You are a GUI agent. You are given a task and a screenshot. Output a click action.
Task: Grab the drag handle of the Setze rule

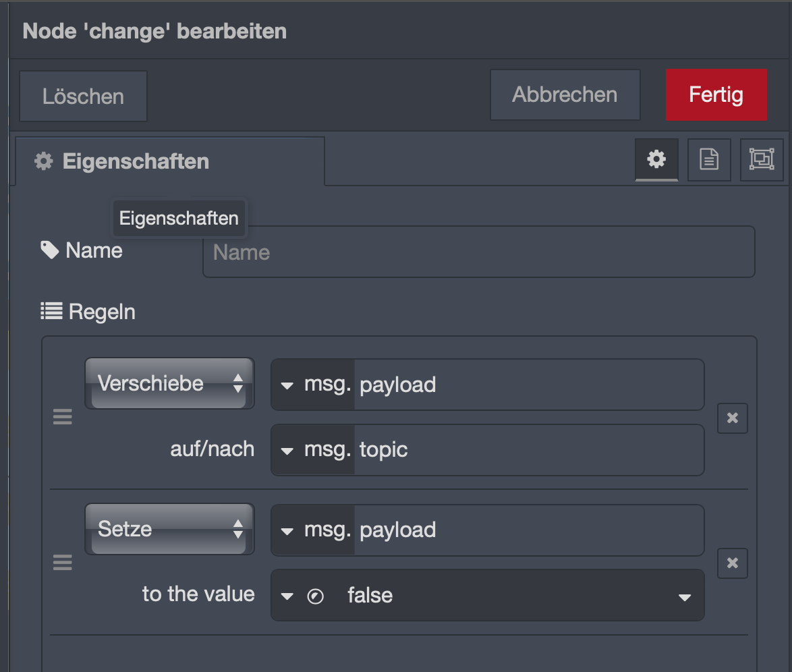point(63,562)
